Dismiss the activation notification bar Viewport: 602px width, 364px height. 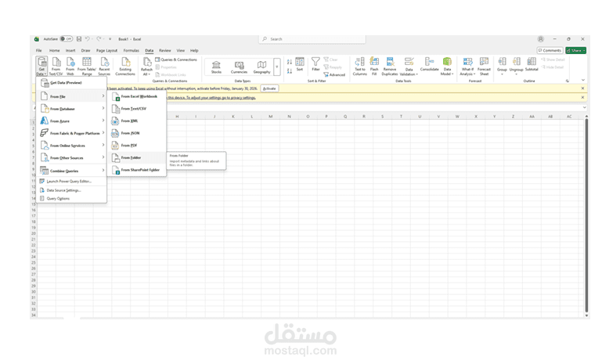582,88
